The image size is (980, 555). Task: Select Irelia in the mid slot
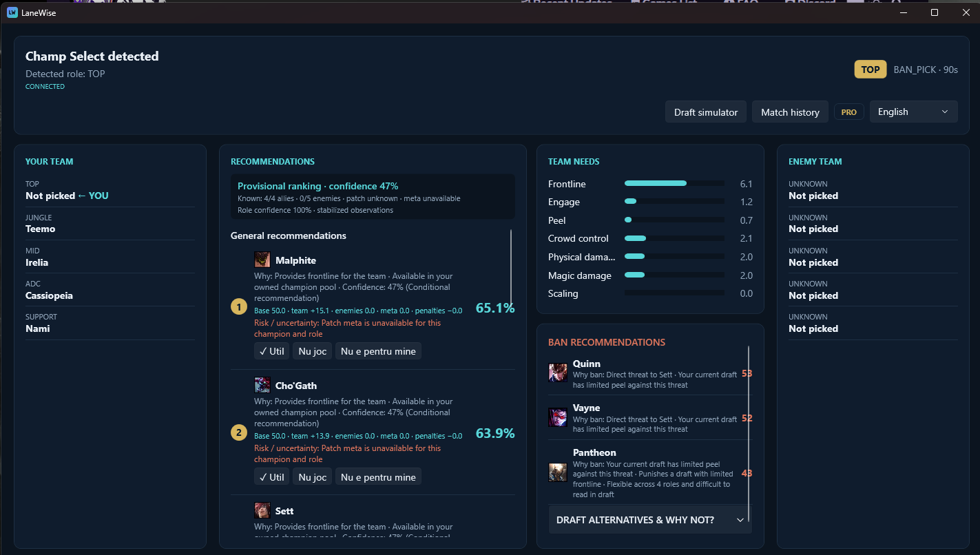110,257
